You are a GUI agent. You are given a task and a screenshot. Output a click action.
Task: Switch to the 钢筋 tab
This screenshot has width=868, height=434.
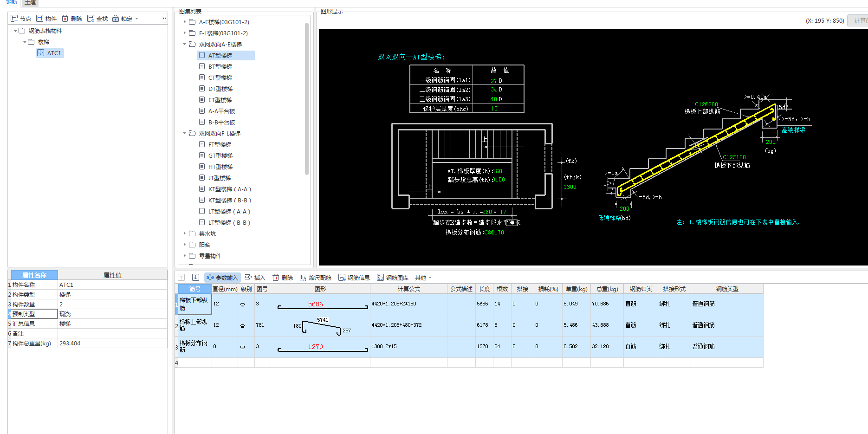tap(12, 2)
